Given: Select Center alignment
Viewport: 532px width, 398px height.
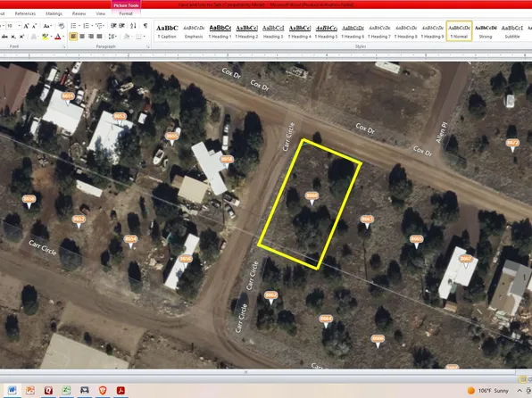Looking at the screenshot, I should [82, 37].
